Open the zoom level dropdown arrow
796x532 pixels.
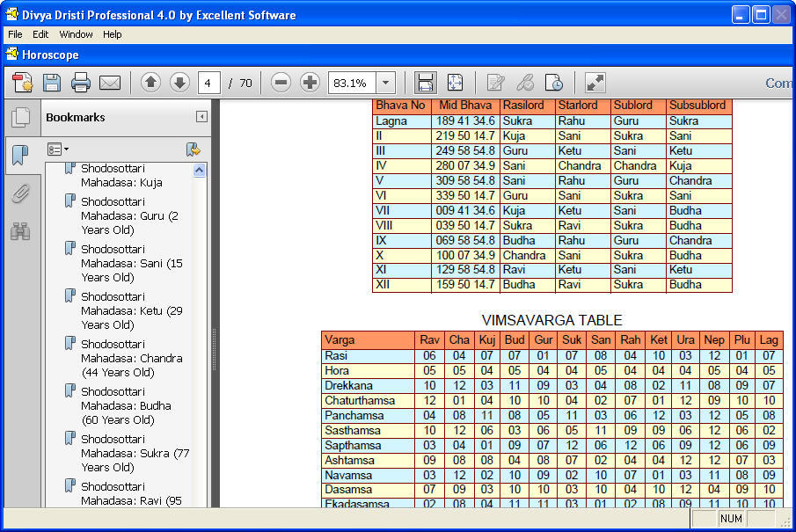point(384,82)
